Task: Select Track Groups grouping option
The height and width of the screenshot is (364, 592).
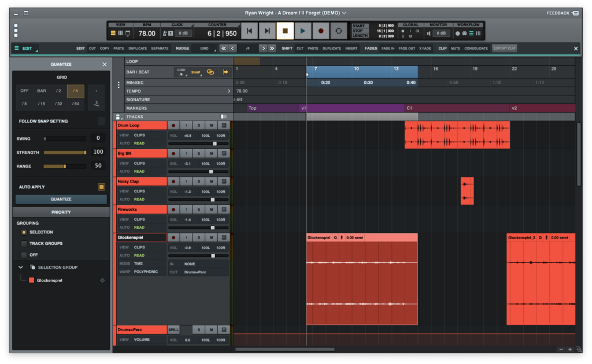Action: 24,243
